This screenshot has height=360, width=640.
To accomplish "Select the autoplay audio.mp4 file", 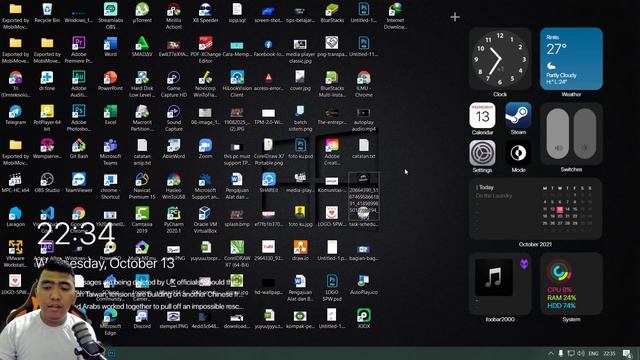I will click(x=363, y=118).
